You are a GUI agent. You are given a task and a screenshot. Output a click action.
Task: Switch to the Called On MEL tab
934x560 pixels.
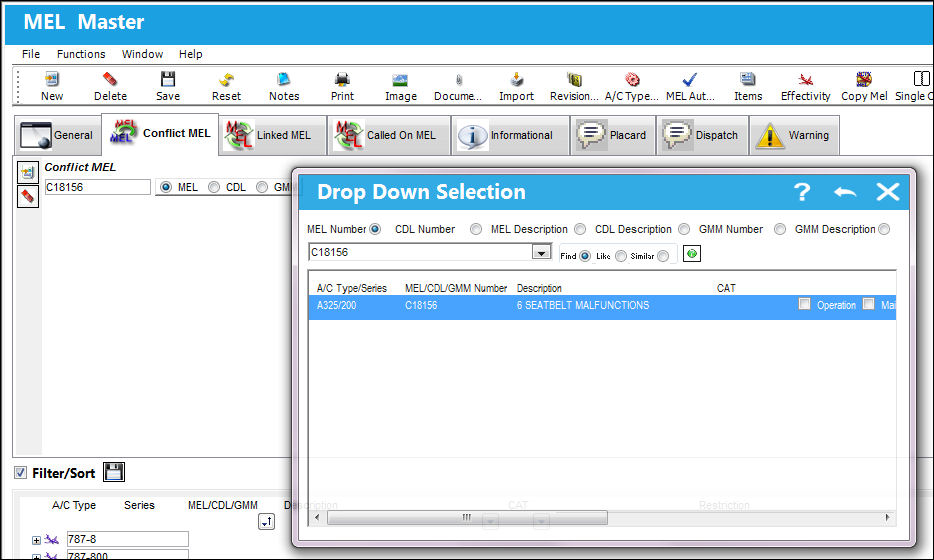point(389,135)
